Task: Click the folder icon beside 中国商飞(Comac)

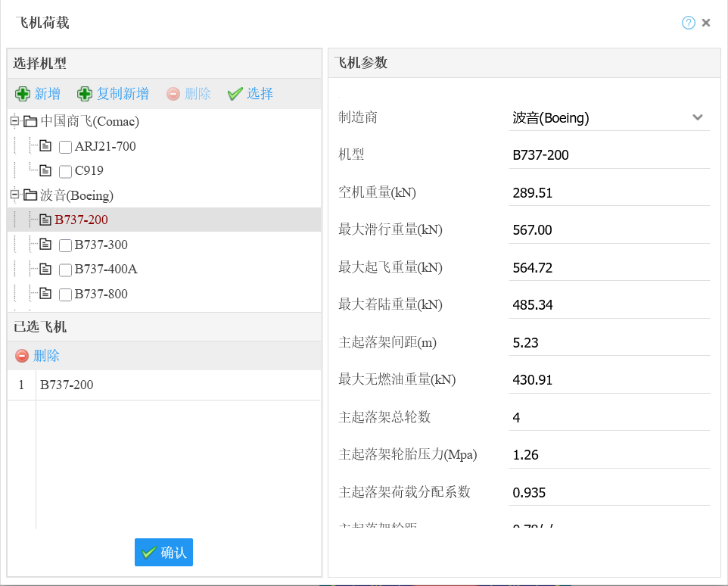Action: [x=30, y=121]
